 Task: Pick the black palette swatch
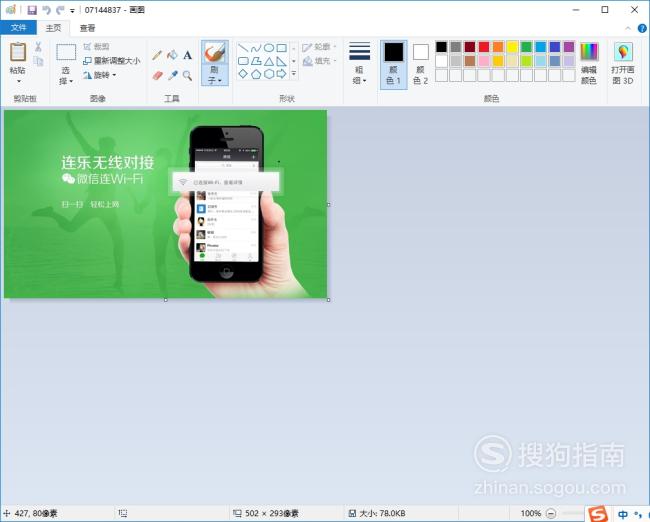tap(441, 47)
